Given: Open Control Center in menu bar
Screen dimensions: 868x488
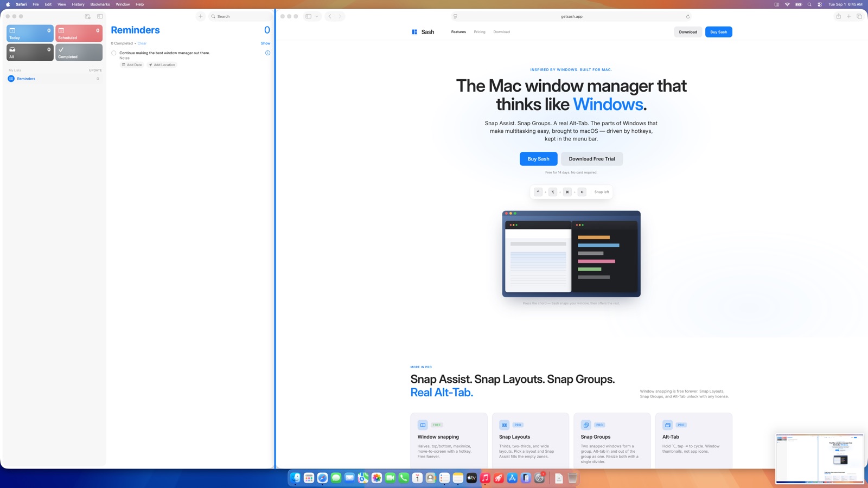Looking at the screenshot, I should (x=820, y=4).
